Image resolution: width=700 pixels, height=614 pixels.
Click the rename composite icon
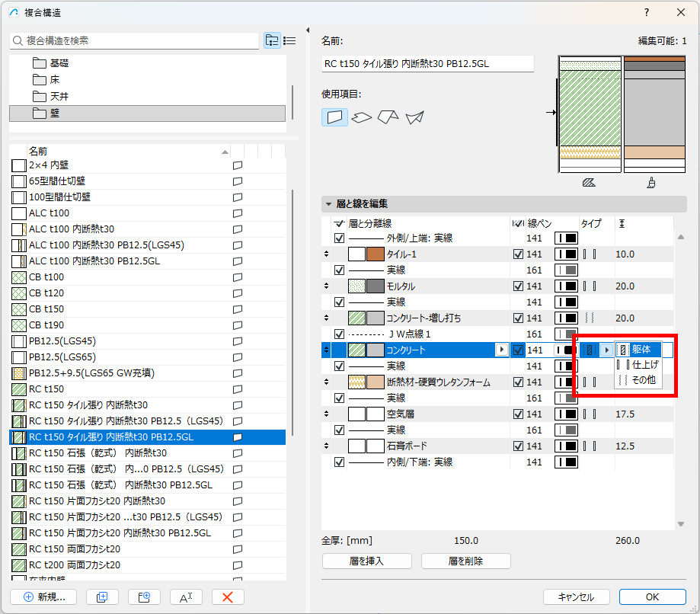click(186, 597)
